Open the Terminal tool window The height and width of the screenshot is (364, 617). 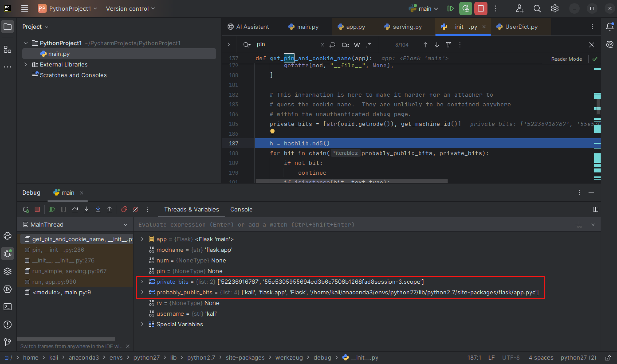coord(8,307)
